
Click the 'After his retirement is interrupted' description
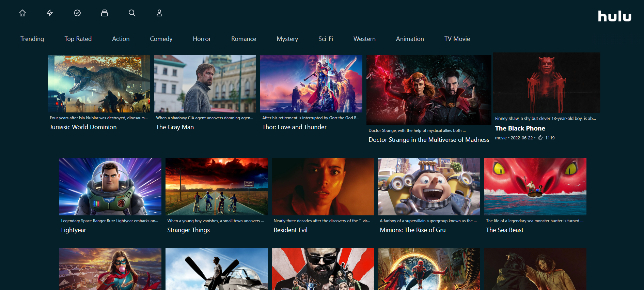[x=311, y=118]
